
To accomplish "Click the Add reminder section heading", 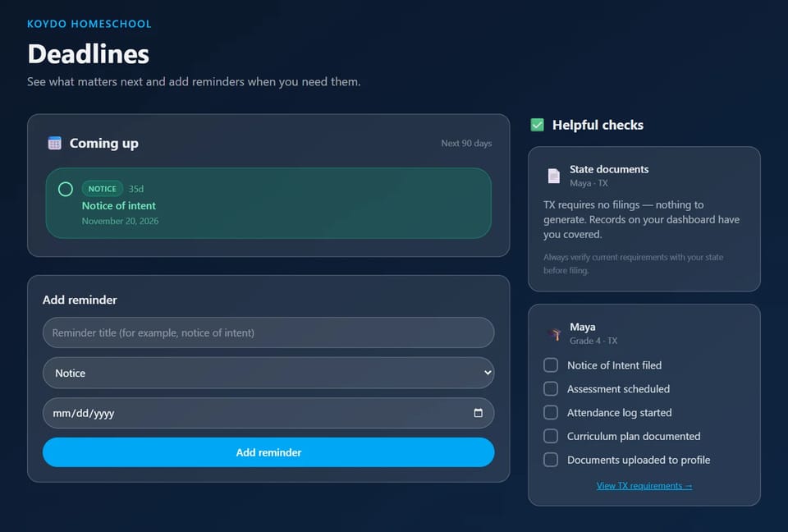I will [x=80, y=300].
